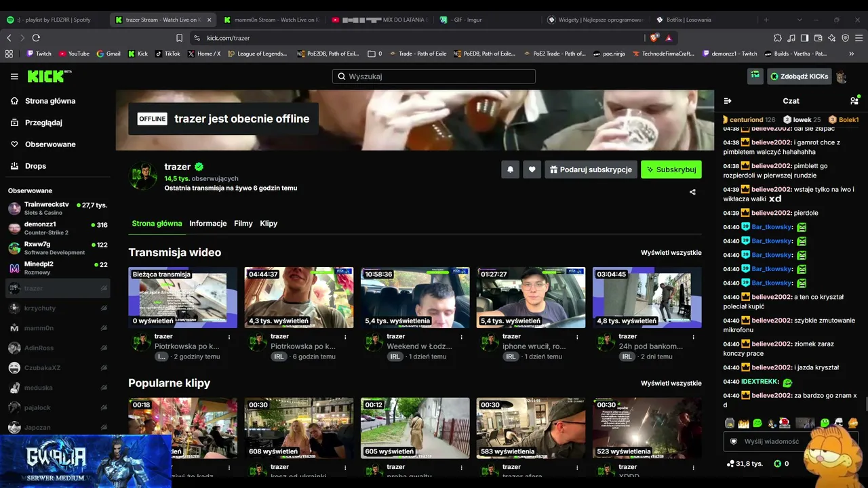Switch to Informacje tab

tap(208, 224)
